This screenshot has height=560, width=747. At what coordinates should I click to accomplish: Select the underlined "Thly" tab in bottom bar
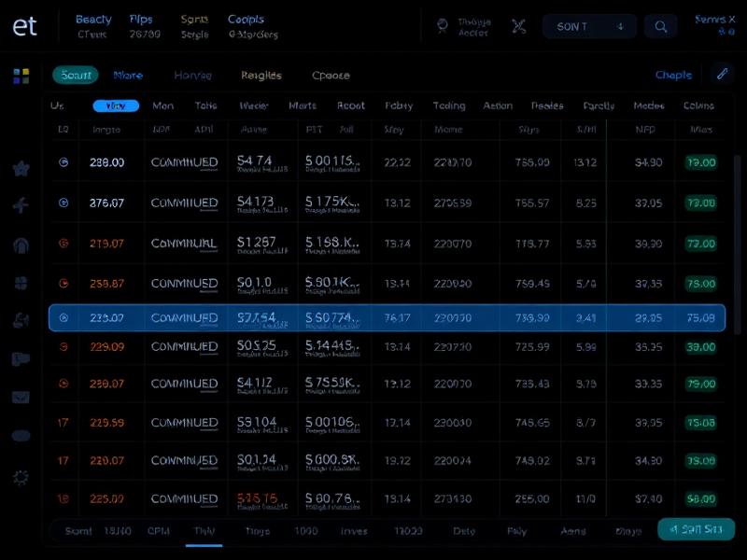pos(204,531)
